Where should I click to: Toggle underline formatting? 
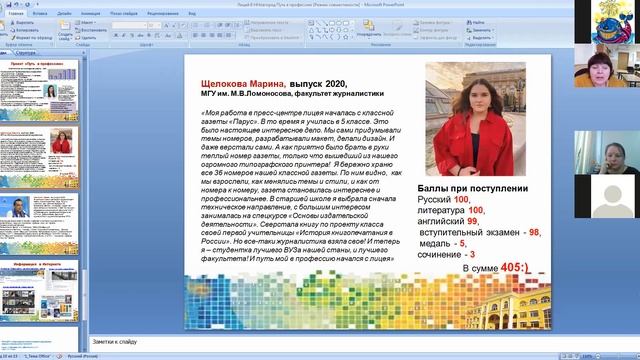click(131, 36)
